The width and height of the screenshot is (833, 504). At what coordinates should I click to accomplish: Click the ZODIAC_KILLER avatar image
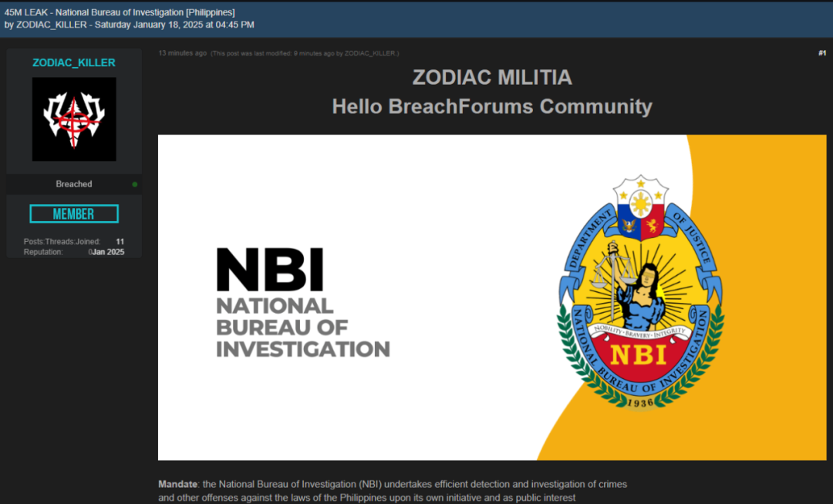click(x=74, y=119)
